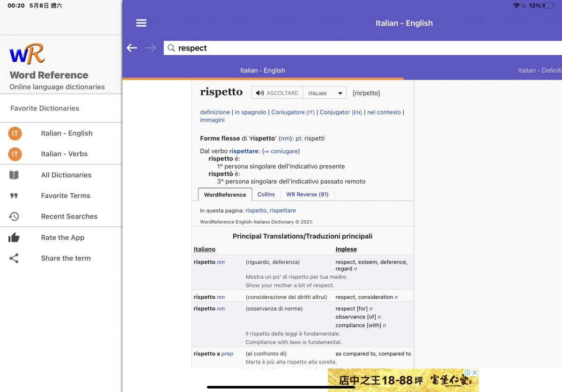Screen dimensions: 562x392
Task: Open the hamburger menu
Action: click(x=141, y=23)
